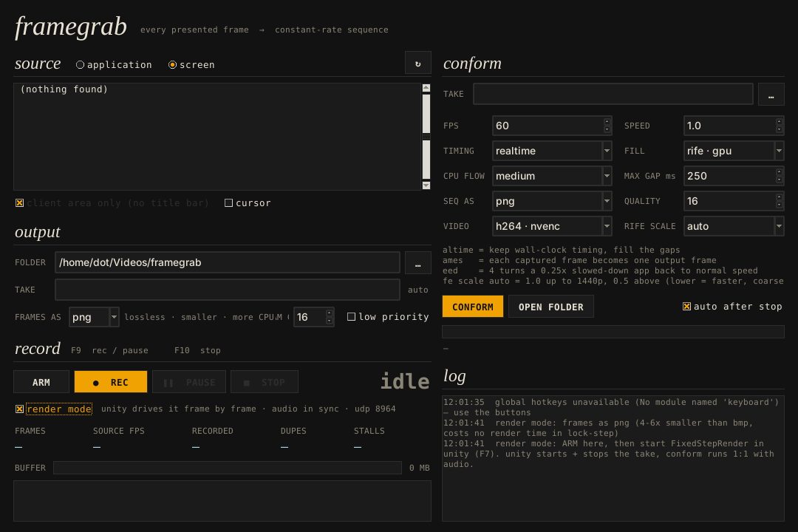Click the conform QUALITY value field
The image size is (798, 532).
[x=734, y=201]
